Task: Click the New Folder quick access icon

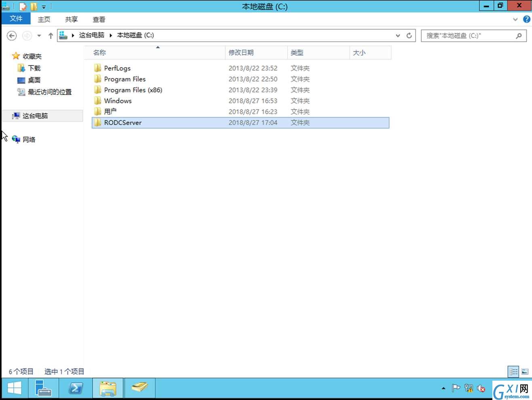Action: [34, 6]
